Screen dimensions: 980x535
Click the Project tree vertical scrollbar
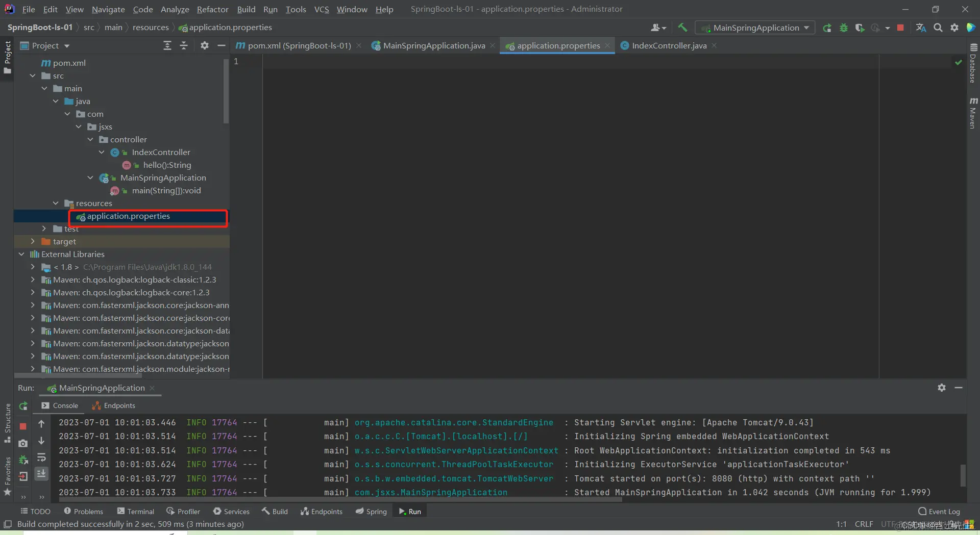[x=226, y=92]
